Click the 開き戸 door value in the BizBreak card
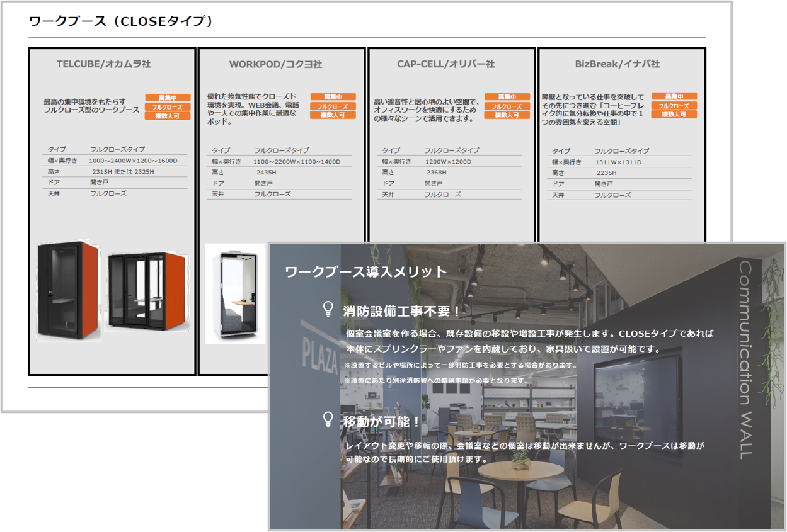Viewport: 787px width, 532px height. pyautogui.click(x=604, y=184)
